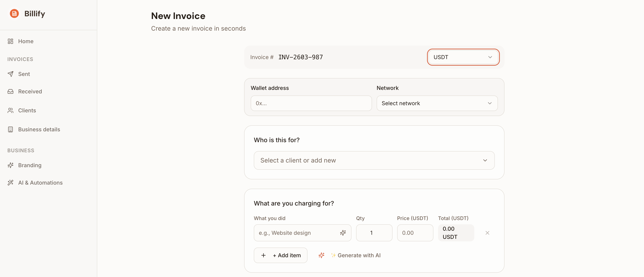The width and height of the screenshot is (644, 277).
Task: Click the Price (USDT) input field
Action: click(415, 233)
